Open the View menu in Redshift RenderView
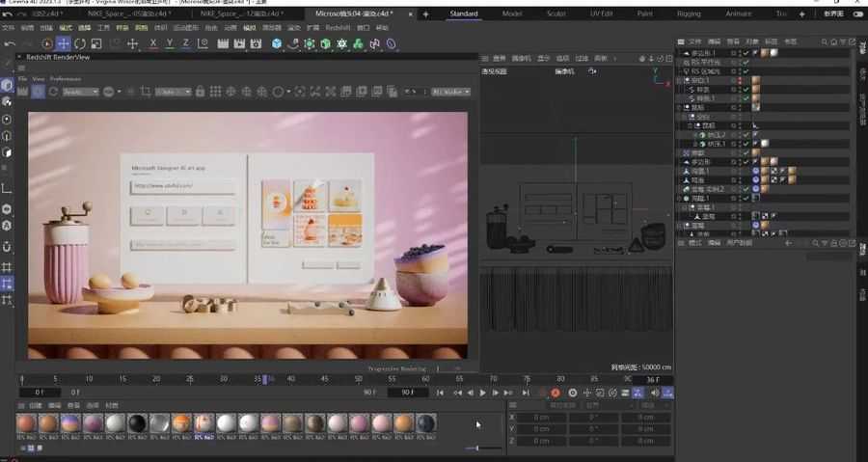Viewport: 868px width, 462px height. pos(39,79)
